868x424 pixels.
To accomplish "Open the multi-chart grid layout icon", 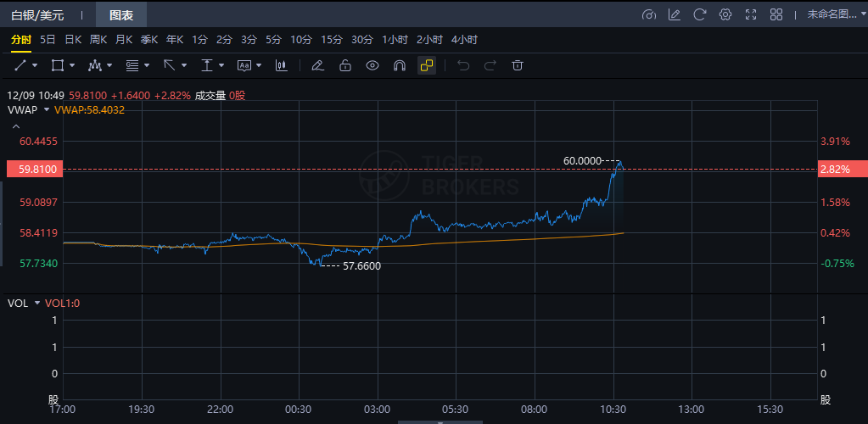I will pos(776,14).
